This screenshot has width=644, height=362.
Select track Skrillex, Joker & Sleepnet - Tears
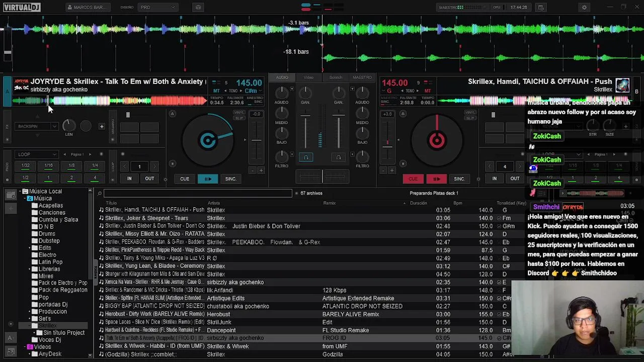[146, 218]
